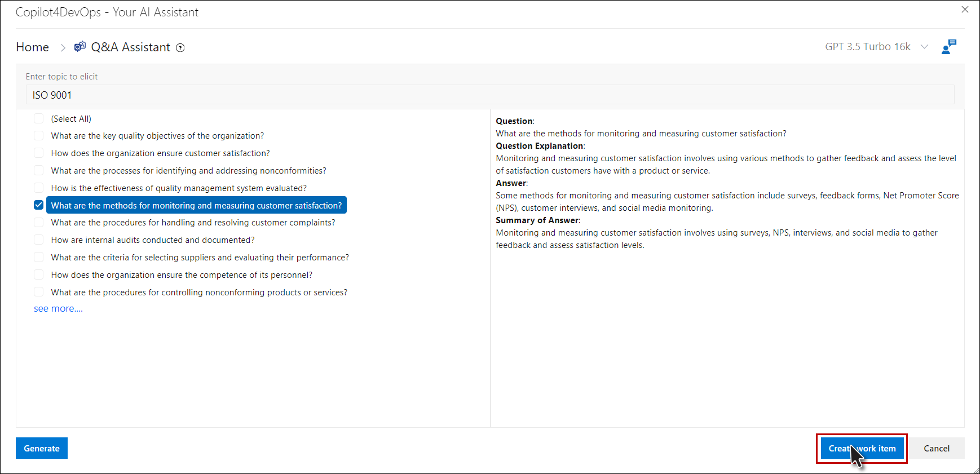
Task: Select highlighted row about monitoring and measuring customer satisfaction
Action: pos(196,205)
